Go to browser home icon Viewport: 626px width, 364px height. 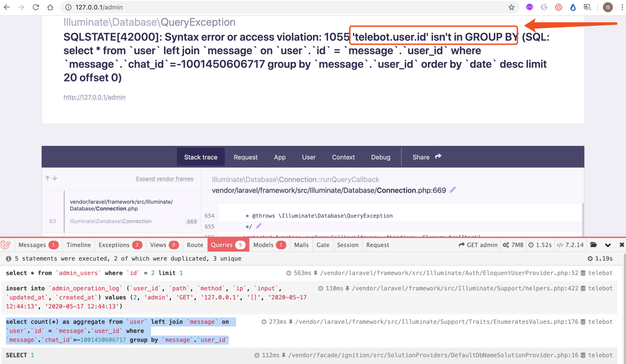pos(50,7)
